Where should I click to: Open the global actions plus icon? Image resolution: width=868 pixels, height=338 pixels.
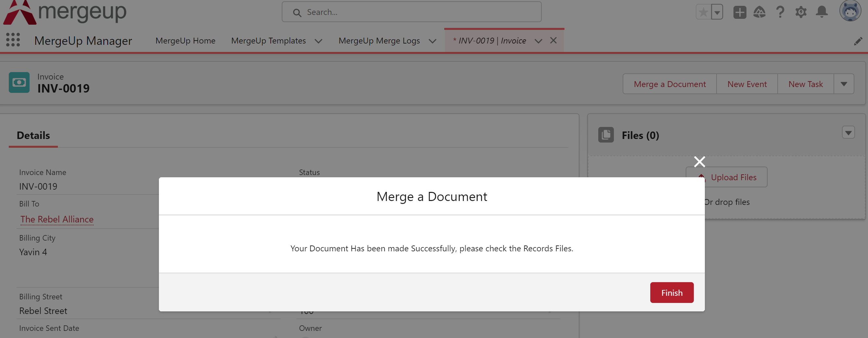pos(740,12)
